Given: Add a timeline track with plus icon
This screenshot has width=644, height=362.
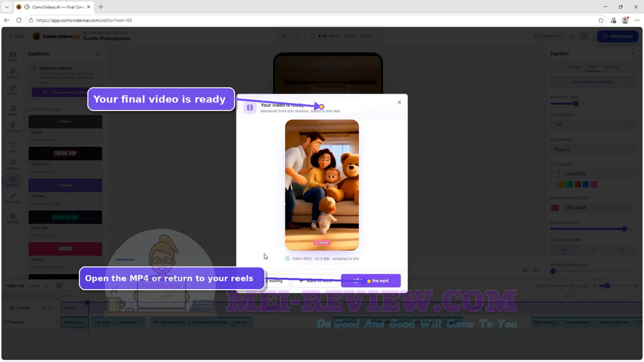Looking at the screenshot, I should coord(46,286).
